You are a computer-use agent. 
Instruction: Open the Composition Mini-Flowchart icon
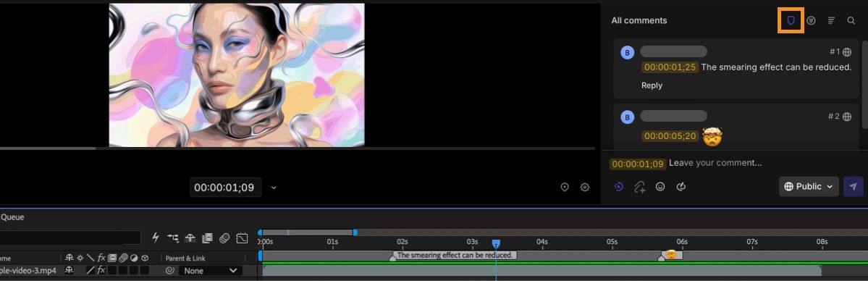click(x=173, y=238)
